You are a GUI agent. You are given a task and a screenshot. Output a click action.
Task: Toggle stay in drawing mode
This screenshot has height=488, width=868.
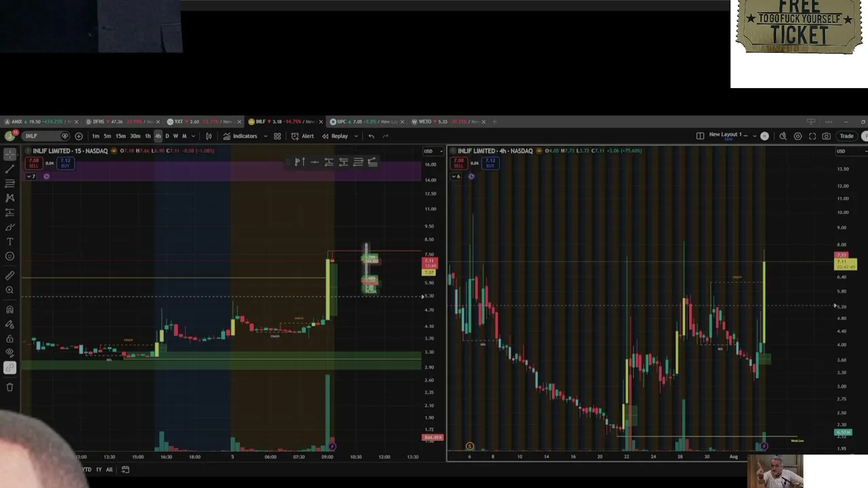coord(9,324)
